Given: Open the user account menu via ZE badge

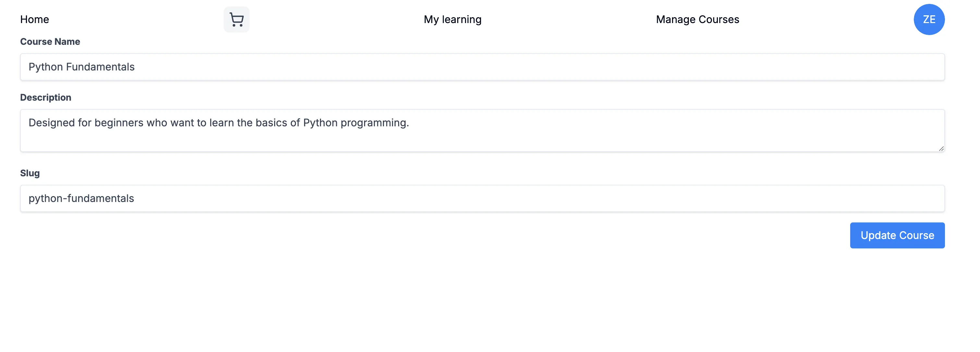Looking at the screenshot, I should [x=929, y=19].
